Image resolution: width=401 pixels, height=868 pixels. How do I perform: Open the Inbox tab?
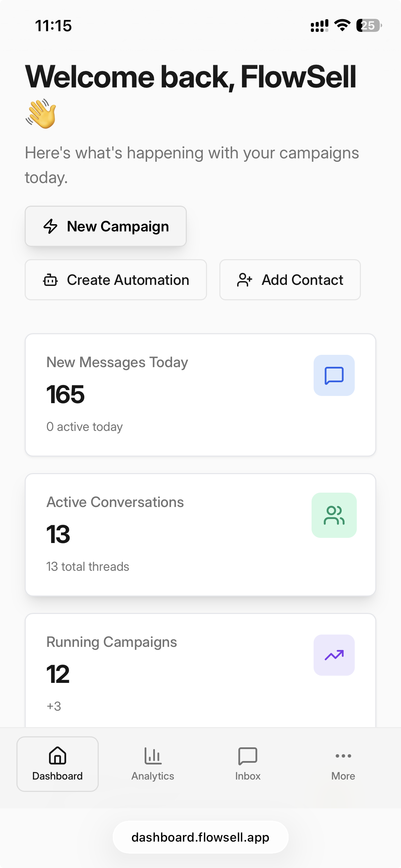click(x=248, y=764)
